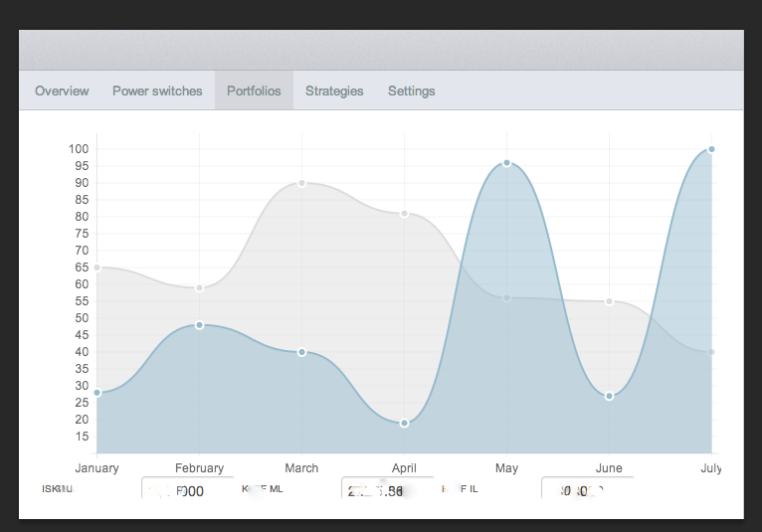Click the blue data point for July
Screen dimensions: 762x532
pyautogui.click(x=711, y=149)
